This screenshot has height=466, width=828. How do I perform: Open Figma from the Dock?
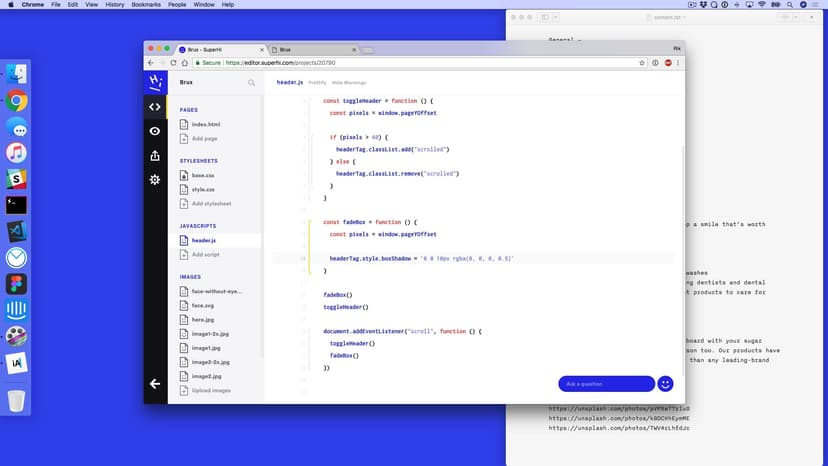tap(16, 283)
